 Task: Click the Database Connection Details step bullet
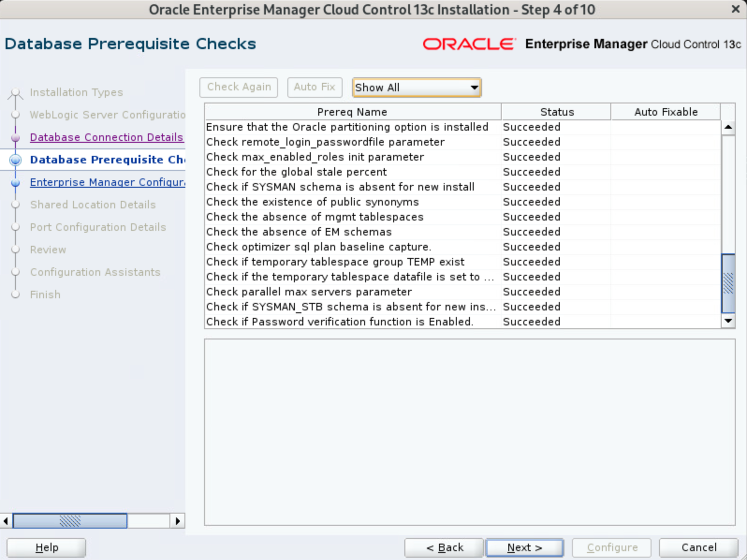pyautogui.click(x=15, y=138)
